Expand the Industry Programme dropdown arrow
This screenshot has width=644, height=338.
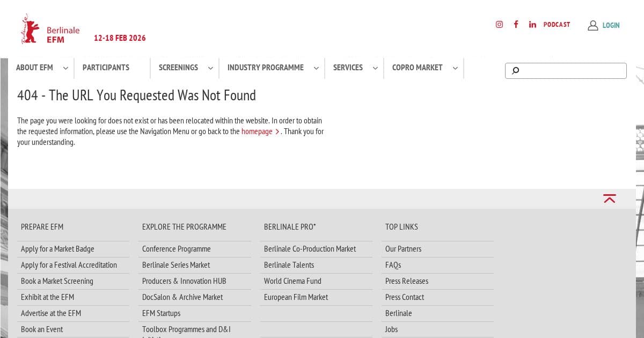point(316,68)
